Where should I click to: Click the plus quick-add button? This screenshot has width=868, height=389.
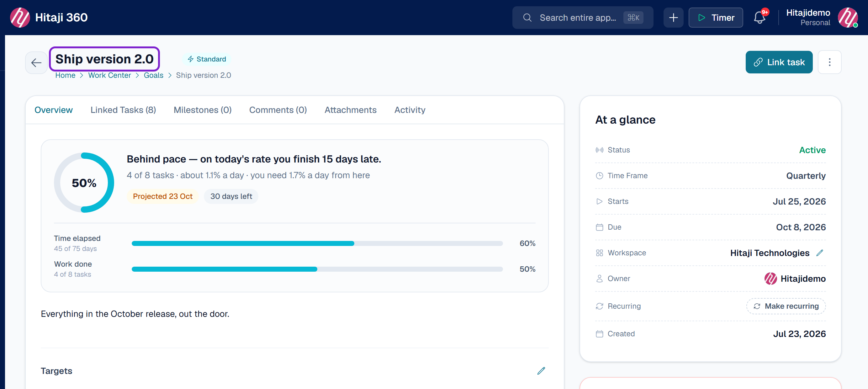tap(673, 18)
